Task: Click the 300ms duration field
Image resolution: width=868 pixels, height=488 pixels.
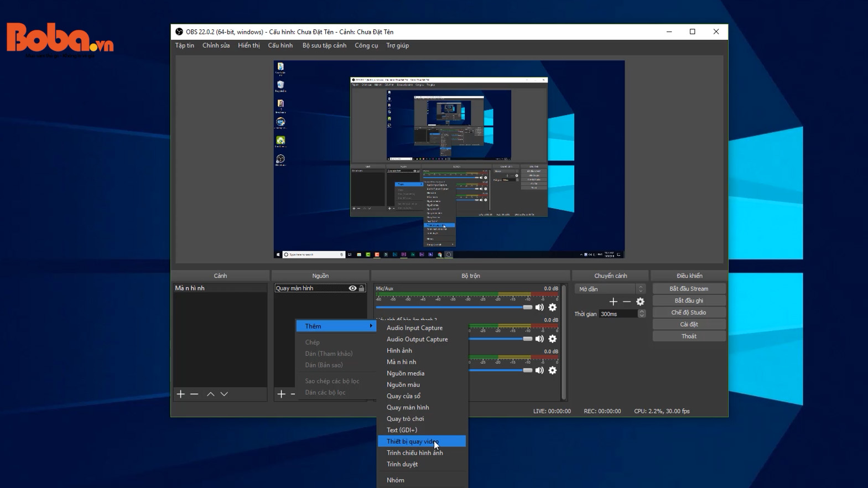Action: (618, 314)
